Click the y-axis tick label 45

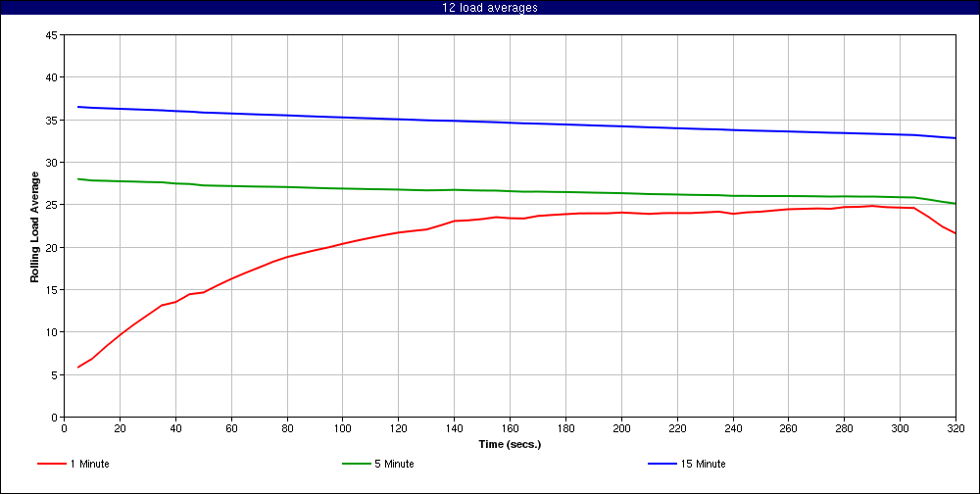point(52,35)
